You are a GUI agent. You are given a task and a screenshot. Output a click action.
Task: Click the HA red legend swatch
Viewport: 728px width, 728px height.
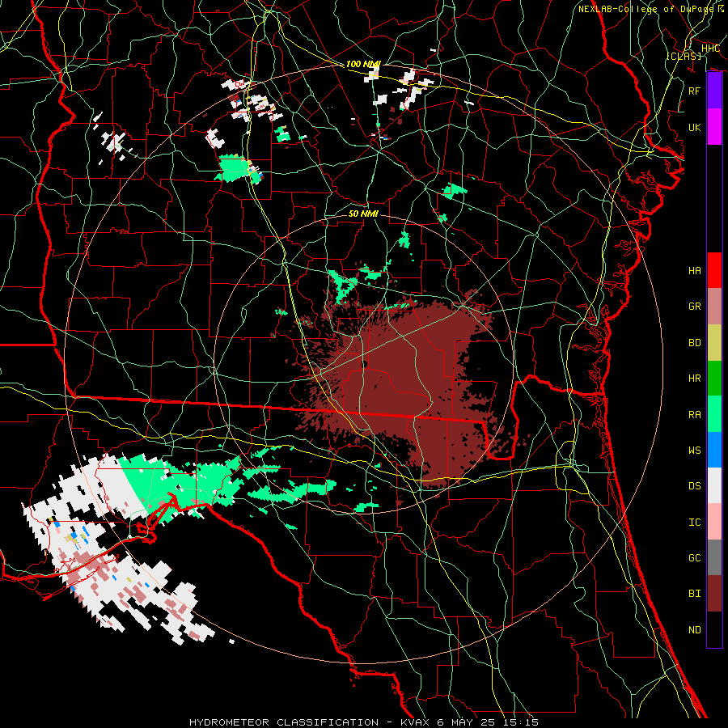tap(714, 270)
